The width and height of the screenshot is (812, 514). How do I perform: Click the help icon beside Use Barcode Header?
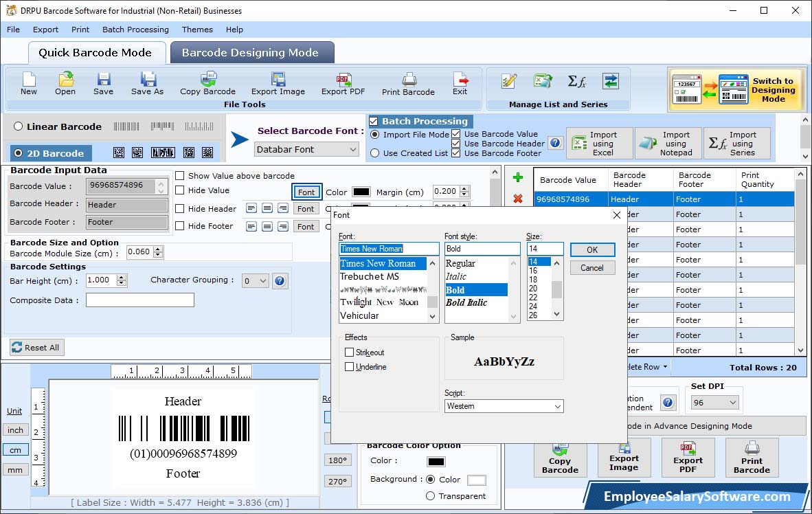[x=555, y=143]
